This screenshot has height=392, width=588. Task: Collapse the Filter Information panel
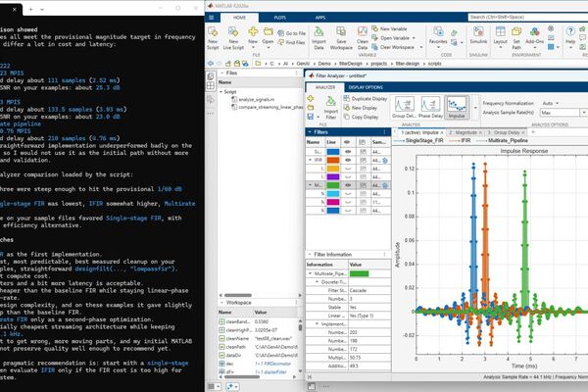click(310, 255)
